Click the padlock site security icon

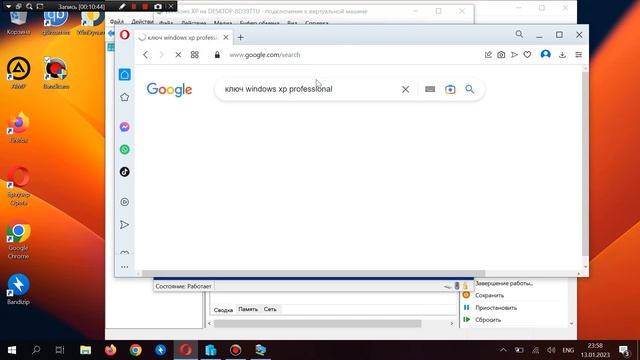pos(217,55)
